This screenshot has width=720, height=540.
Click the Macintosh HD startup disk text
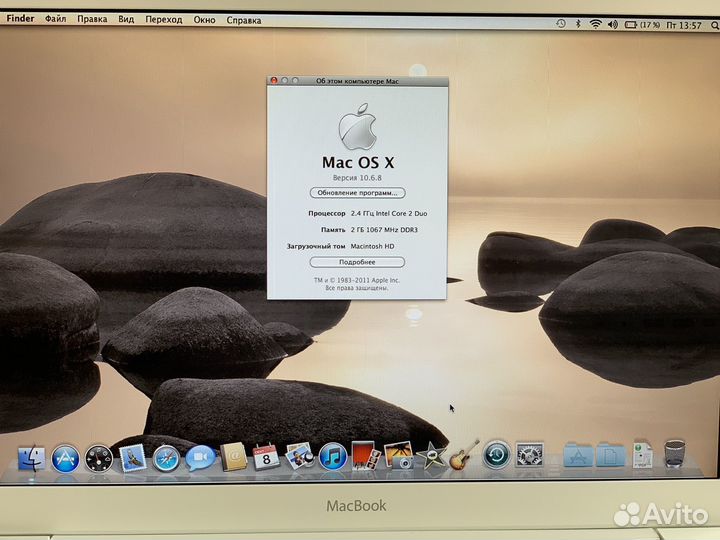point(372,246)
